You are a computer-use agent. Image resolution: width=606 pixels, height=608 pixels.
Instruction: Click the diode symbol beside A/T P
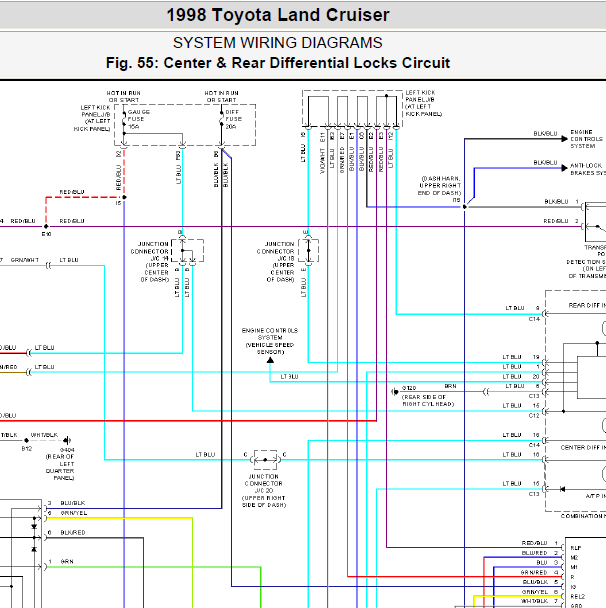point(563,489)
